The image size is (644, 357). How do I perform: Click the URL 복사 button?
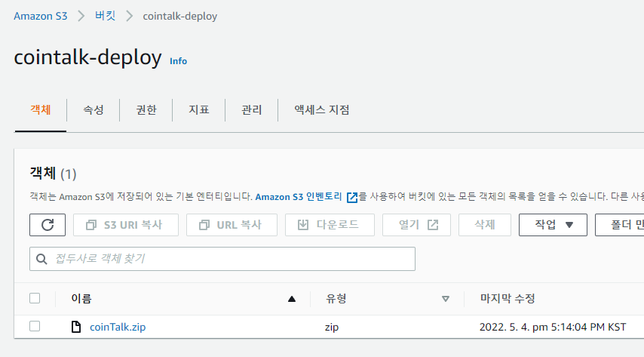[x=232, y=225]
